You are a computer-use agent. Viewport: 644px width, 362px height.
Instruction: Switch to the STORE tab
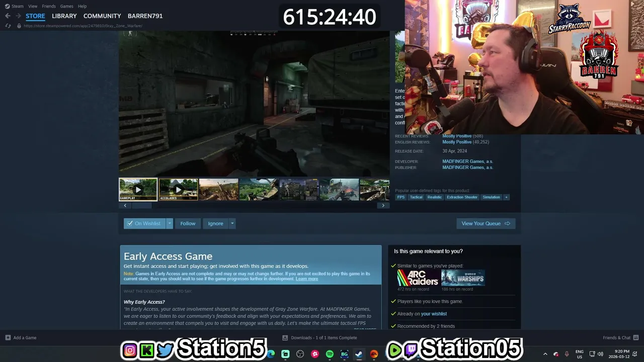(x=35, y=16)
